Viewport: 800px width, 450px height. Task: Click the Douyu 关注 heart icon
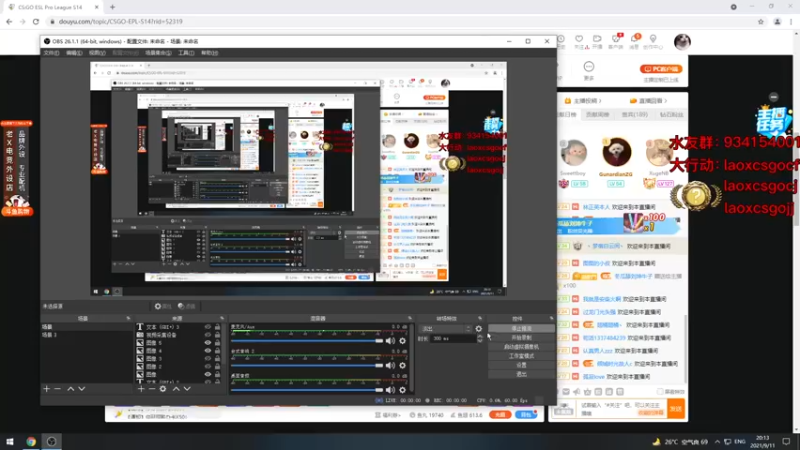point(579,39)
